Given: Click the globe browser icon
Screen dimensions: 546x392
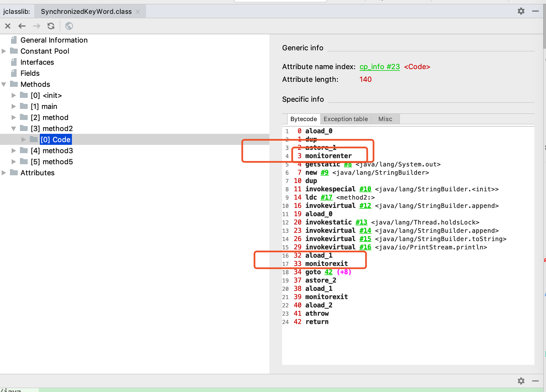Looking at the screenshot, I should tap(69, 26).
